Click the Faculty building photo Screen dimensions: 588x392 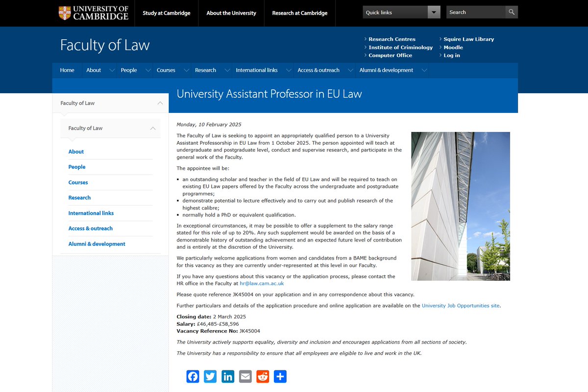pos(461,206)
